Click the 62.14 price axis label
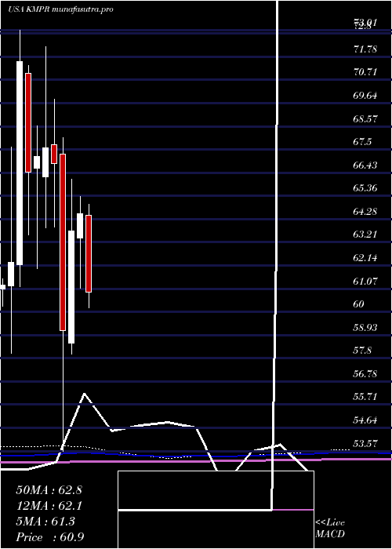 point(365,258)
